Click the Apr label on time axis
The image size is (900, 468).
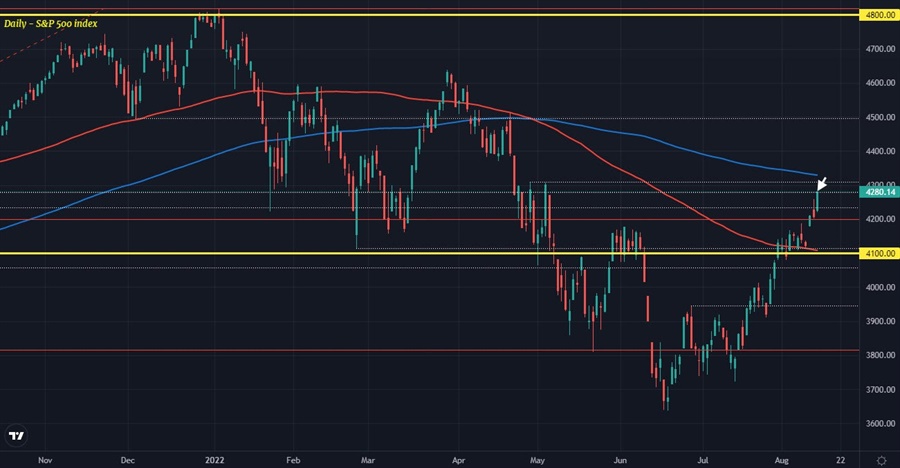458,460
